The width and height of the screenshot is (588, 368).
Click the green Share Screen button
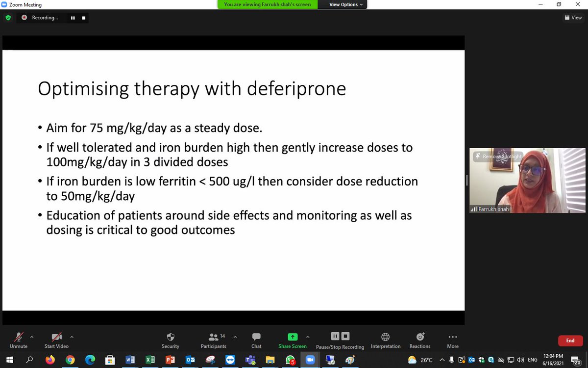click(293, 340)
